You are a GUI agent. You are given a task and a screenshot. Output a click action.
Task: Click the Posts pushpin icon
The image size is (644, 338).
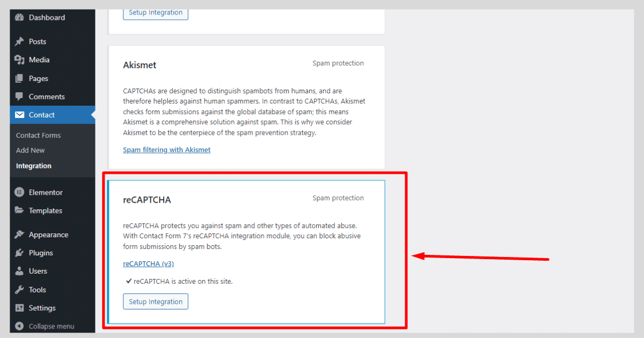point(20,41)
